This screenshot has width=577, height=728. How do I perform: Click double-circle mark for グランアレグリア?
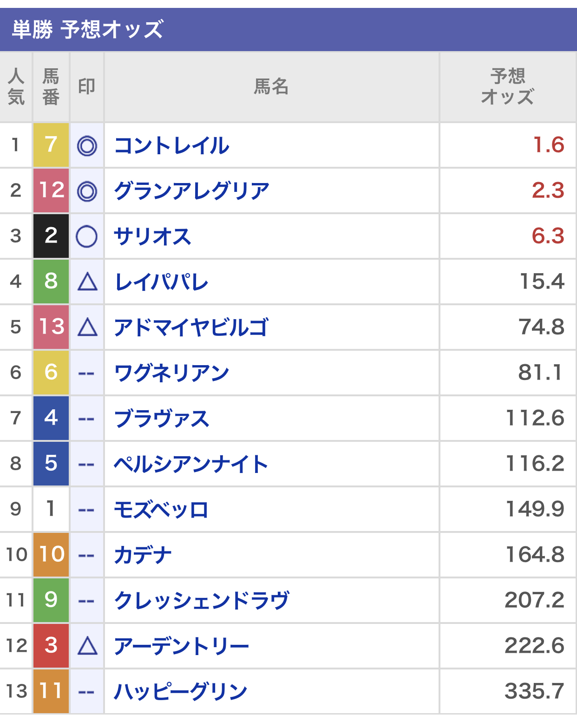[x=87, y=191]
